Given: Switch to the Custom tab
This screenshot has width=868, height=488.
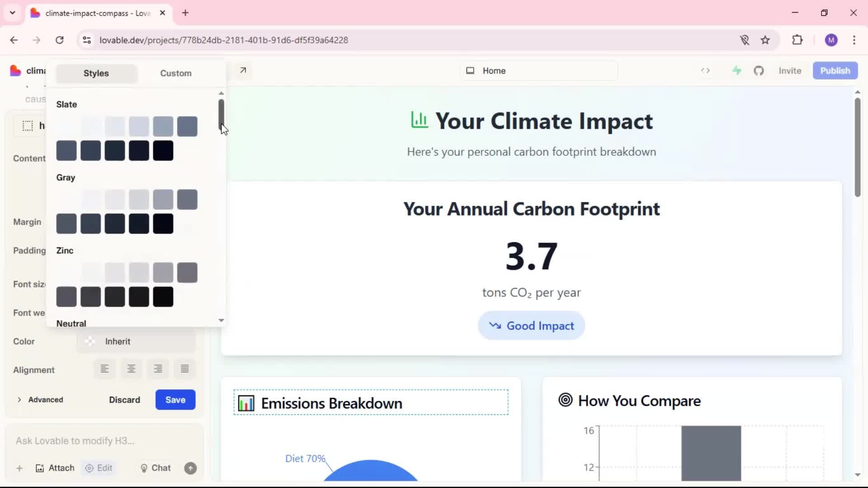Looking at the screenshot, I should tap(176, 73).
